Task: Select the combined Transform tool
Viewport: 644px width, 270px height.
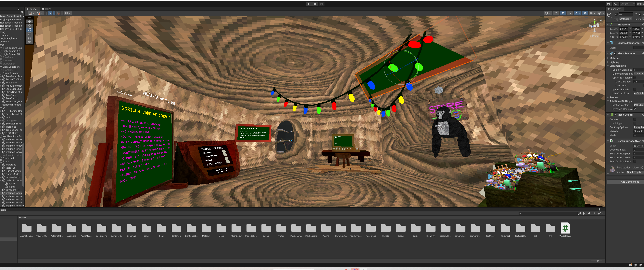Action: pos(30,42)
